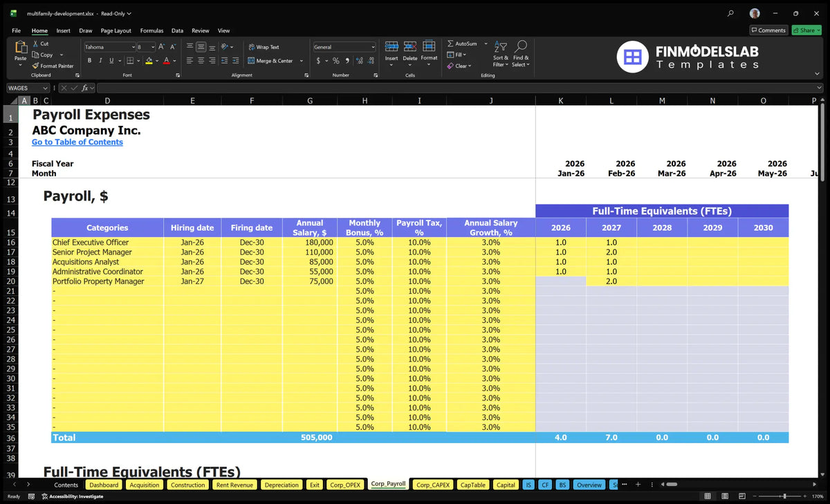The image size is (830, 504).
Task: Click Accessibility: Investigate in the status bar
Action: click(71, 496)
